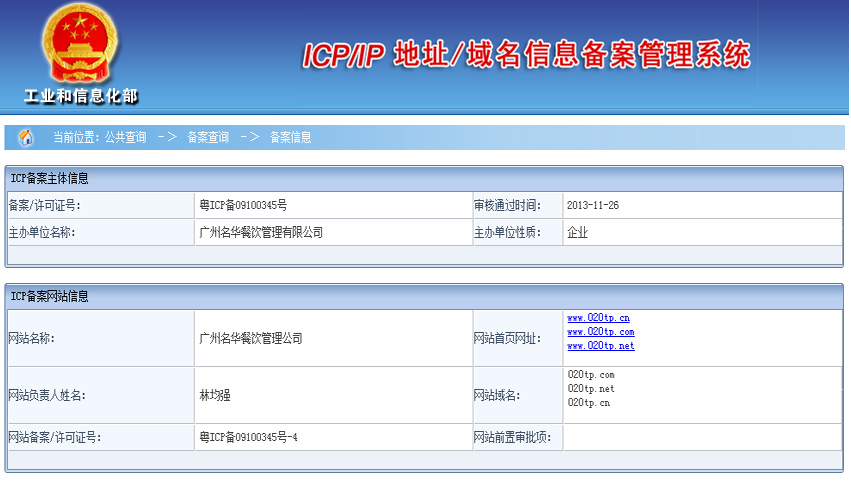Click the 网站首页网址 label

507,338
